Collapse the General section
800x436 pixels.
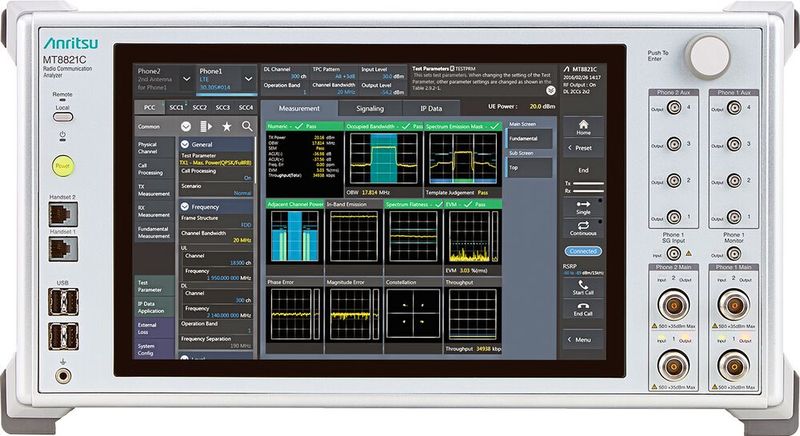(x=185, y=144)
